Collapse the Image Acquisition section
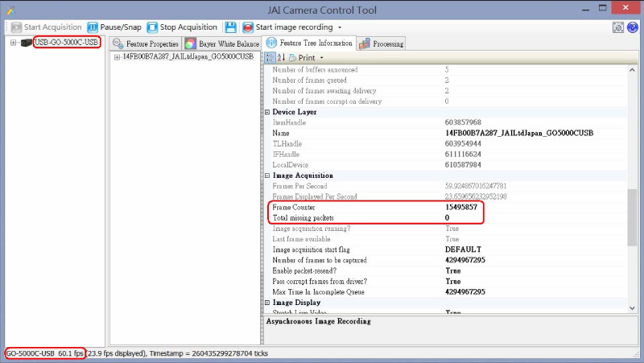 click(x=267, y=175)
